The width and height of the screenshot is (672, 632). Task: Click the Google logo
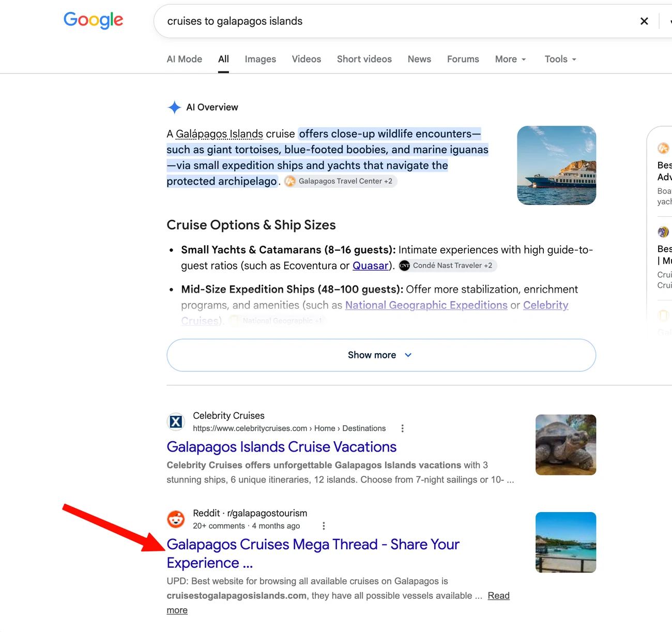[x=94, y=20]
